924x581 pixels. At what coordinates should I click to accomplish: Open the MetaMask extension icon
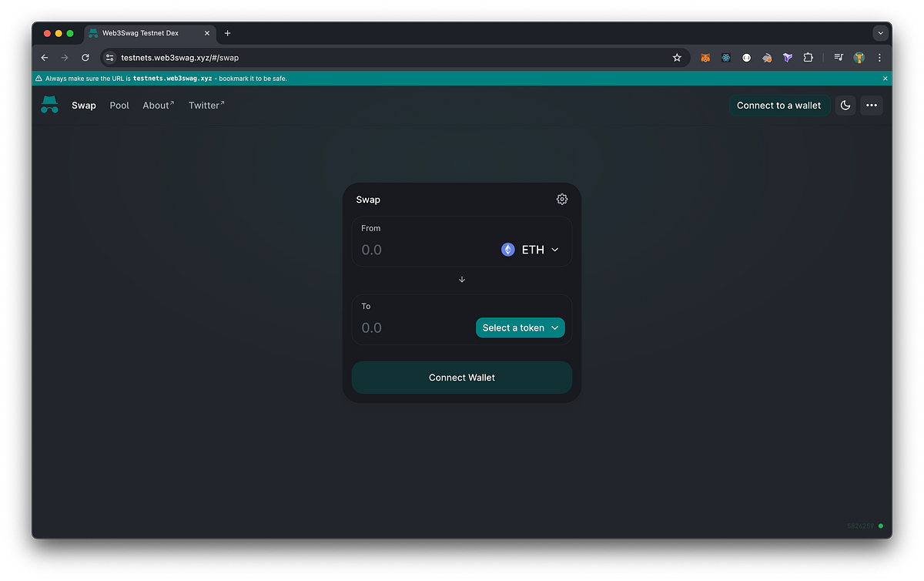[705, 57]
